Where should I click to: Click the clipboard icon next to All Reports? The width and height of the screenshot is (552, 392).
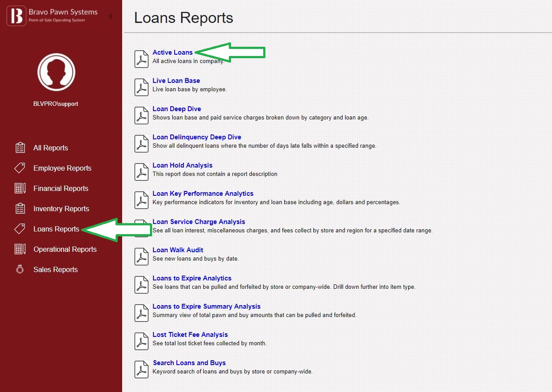click(20, 148)
